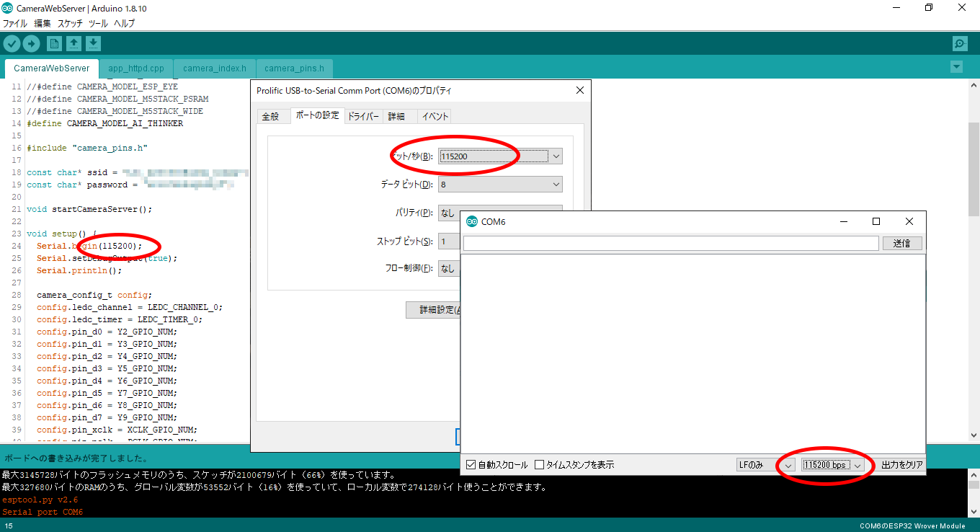Expand the ビット/秒 baud rate dropdown
Viewport: 980px width, 532px height.
click(555, 156)
